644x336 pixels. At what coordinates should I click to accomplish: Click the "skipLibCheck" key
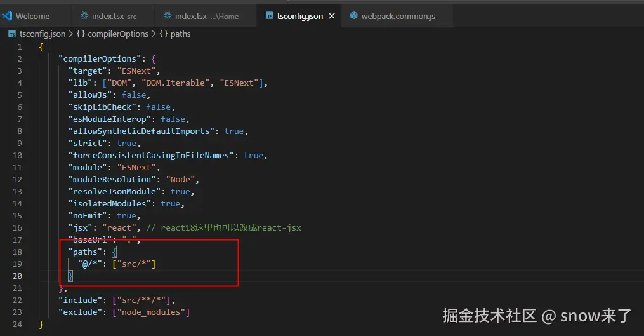102,107
